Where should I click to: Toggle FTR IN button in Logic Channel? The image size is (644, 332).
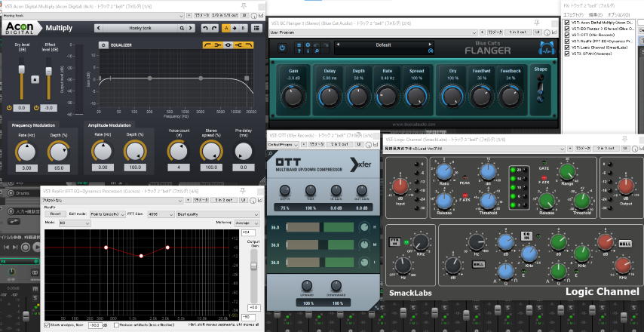click(395, 241)
